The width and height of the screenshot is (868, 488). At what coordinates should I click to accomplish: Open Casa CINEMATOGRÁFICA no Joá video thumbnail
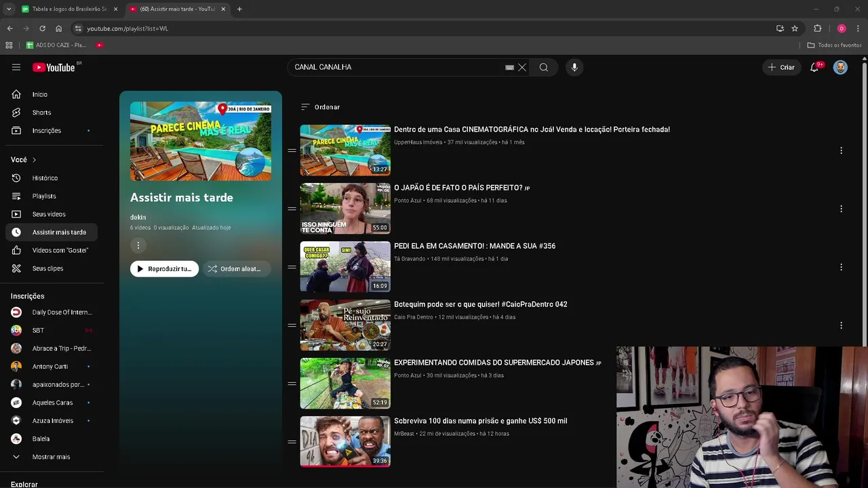(345, 150)
